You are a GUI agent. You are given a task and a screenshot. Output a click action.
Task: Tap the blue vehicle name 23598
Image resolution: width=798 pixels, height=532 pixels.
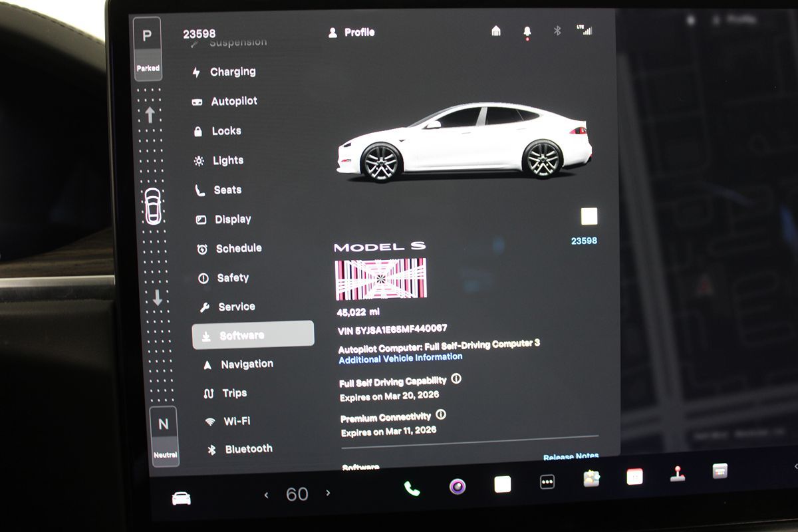(x=584, y=241)
